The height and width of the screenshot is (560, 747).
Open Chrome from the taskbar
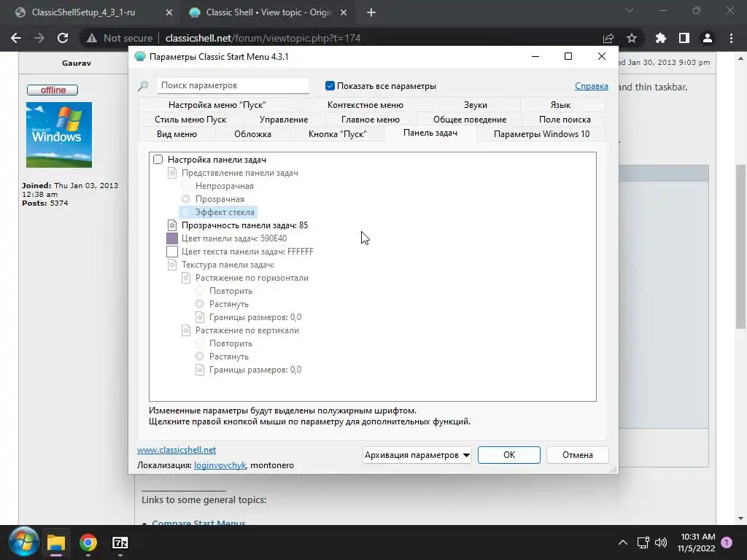[x=88, y=542]
